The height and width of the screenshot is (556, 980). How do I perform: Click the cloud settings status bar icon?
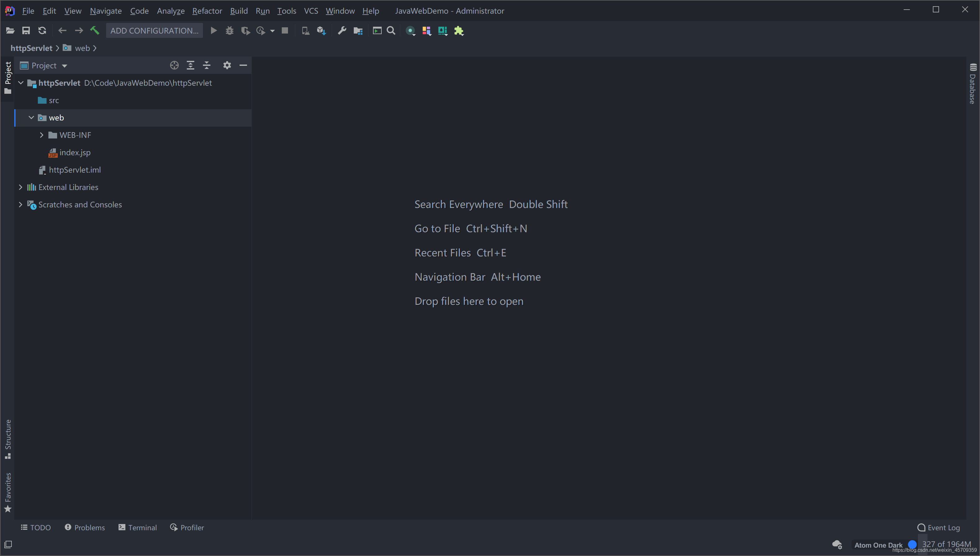[x=837, y=545]
